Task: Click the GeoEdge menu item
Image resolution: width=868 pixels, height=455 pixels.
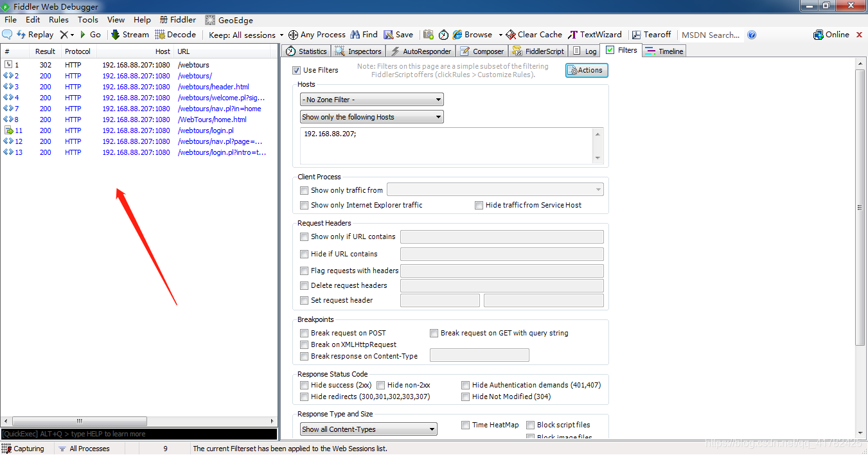Action: pos(229,20)
